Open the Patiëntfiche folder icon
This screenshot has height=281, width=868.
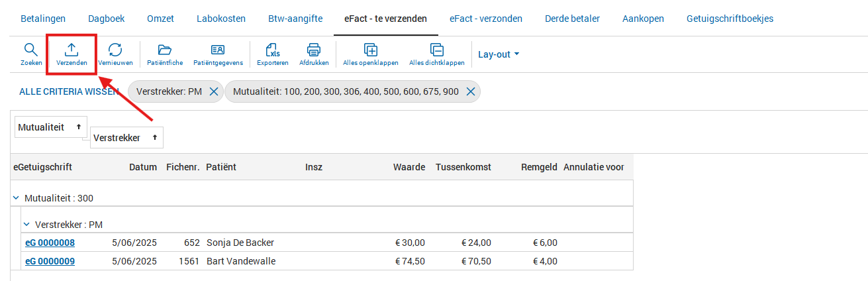[165, 49]
